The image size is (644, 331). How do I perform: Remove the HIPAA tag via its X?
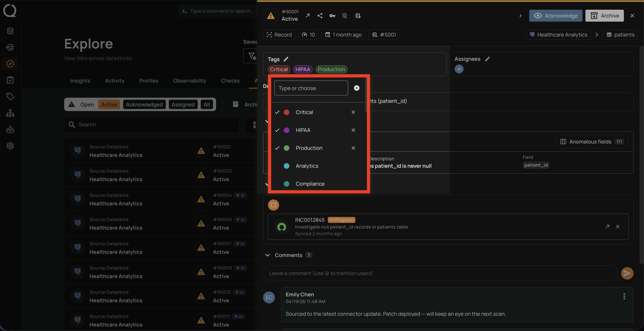[353, 130]
